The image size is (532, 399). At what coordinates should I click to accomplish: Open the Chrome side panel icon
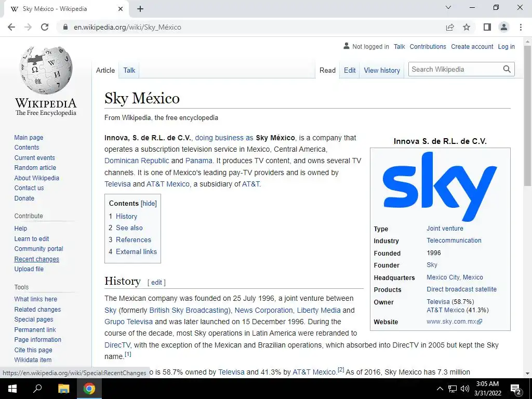(x=487, y=27)
